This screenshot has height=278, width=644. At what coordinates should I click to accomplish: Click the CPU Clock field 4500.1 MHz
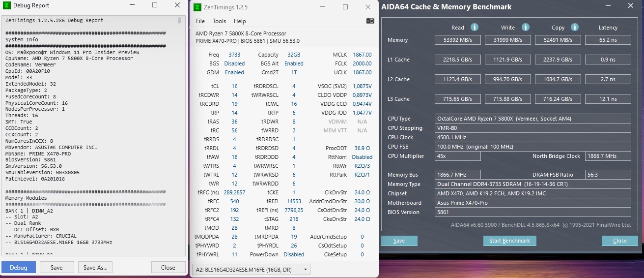533,137
